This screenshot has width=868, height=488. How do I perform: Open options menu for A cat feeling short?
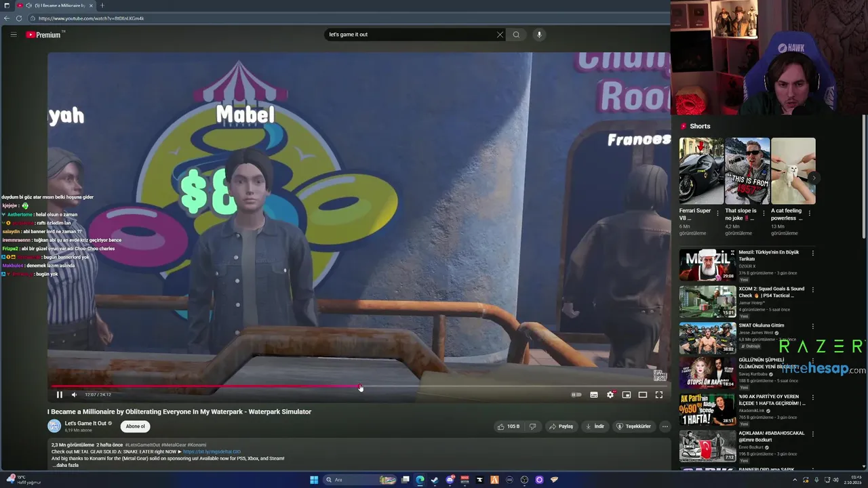(x=809, y=212)
